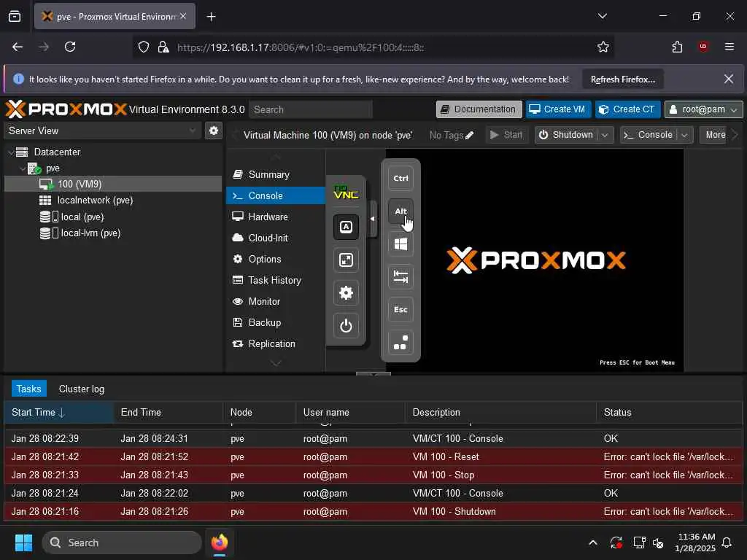Collapse the Datacenter tree node
This screenshot has width=747, height=560.
click(x=10, y=152)
